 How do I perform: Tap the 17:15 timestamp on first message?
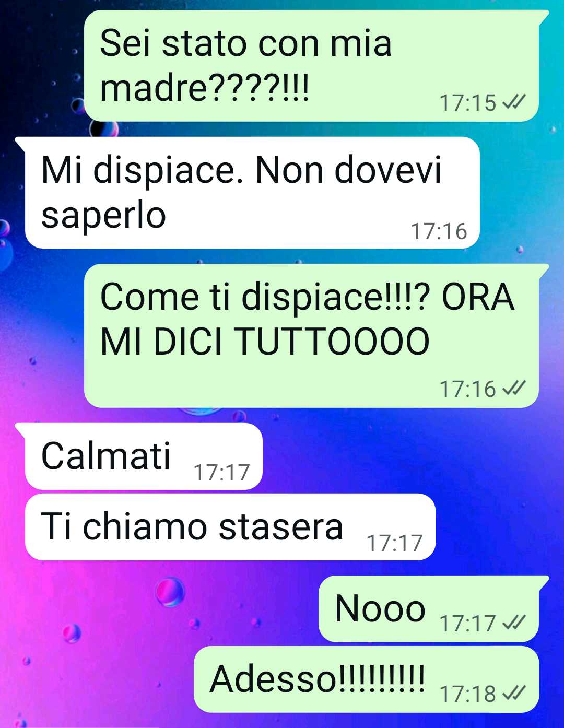tap(468, 103)
